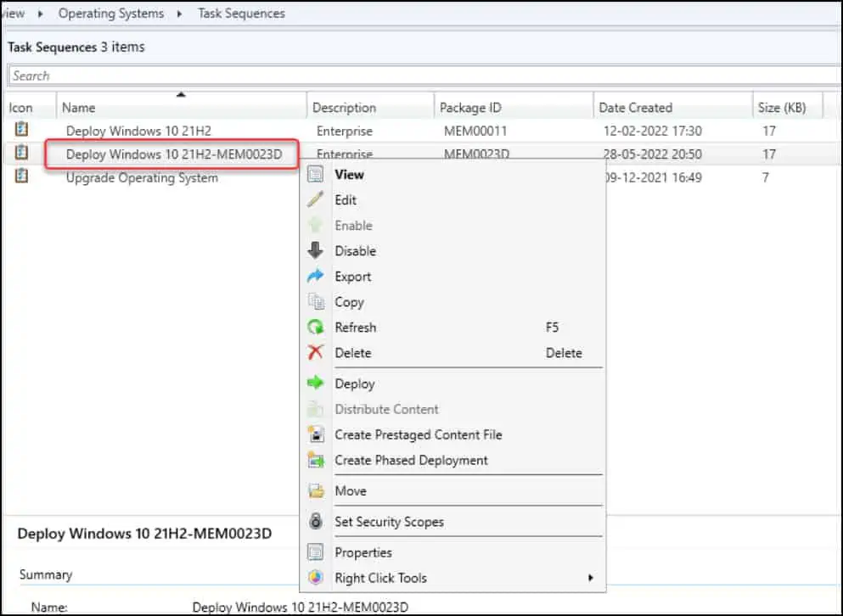This screenshot has width=843, height=616.
Task: Select Disable in the context menu
Action: (452, 251)
